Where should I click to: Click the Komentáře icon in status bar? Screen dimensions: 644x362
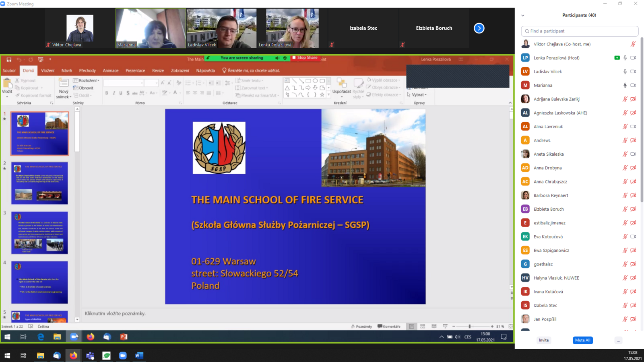point(389,327)
